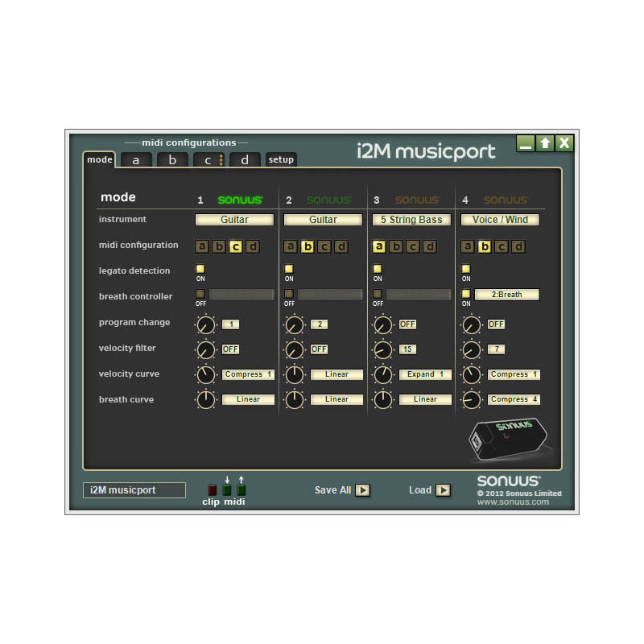Click the green minimize icon in i2M header
Image resolution: width=644 pixels, height=644 pixels.
coord(526,143)
